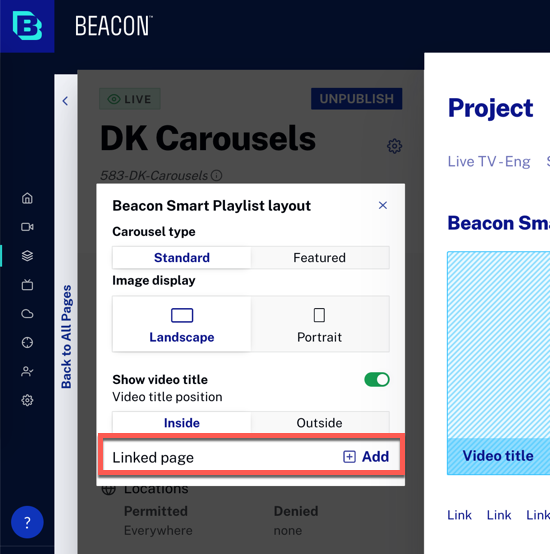Open the crosshair target sidebar icon
Image resolution: width=550 pixels, height=554 pixels.
click(x=27, y=342)
